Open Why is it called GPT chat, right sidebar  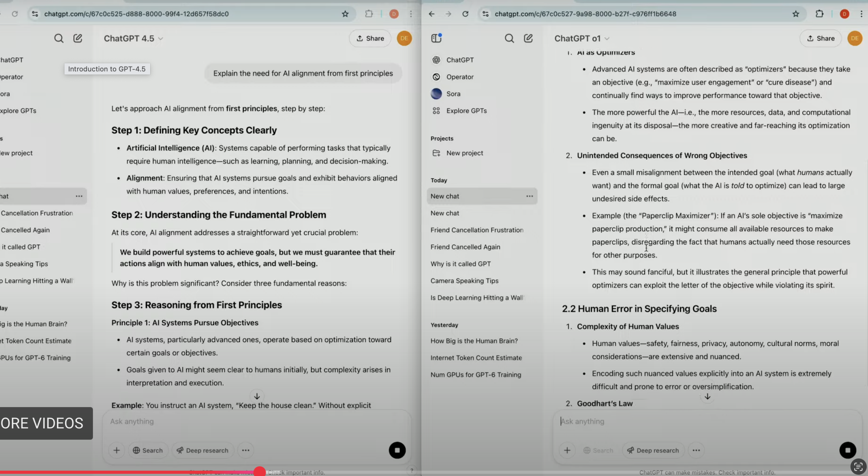pos(482,264)
